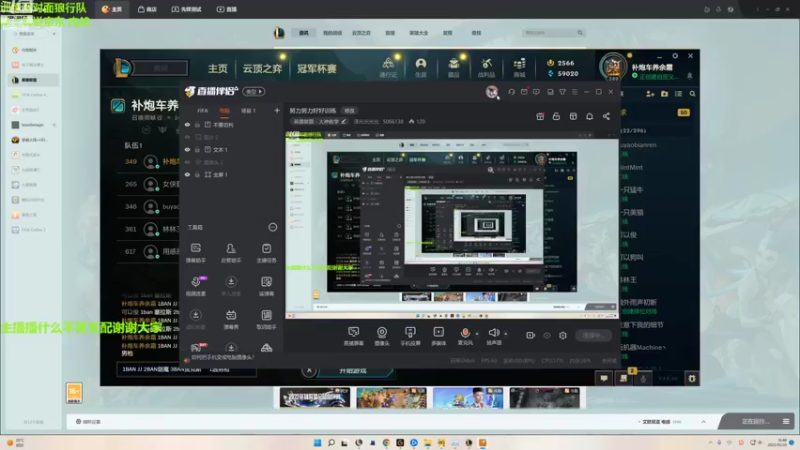This screenshot has width=800, height=450.
Task: Open the 弹幕助手 tool
Action: click(x=195, y=253)
